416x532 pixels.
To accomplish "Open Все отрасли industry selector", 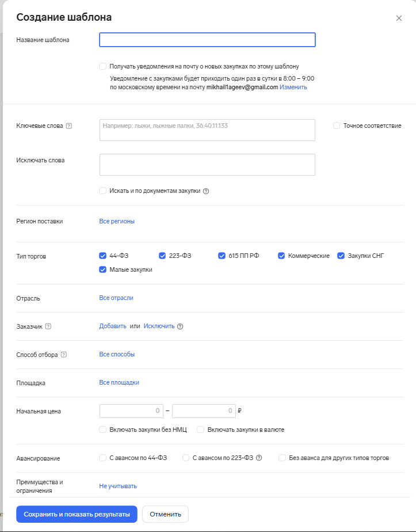I will [x=116, y=298].
